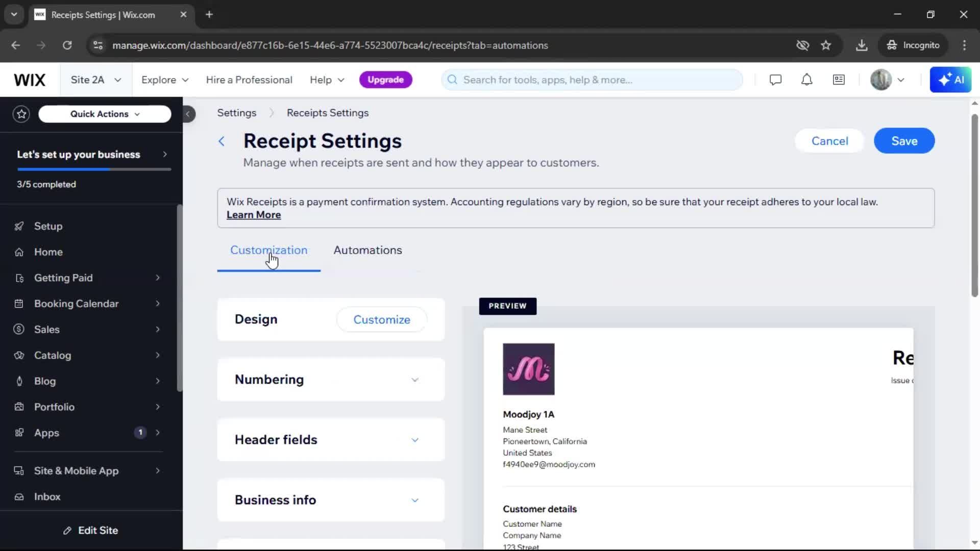Screen dimensions: 980x551
Task: Open the Site 2A site selector
Action: [96, 80]
